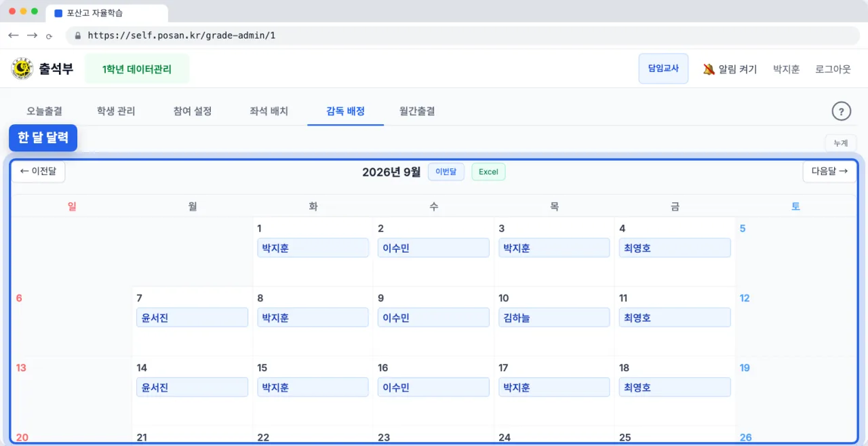
Task: Select supervisor 최영호 on September 11
Action: pyautogui.click(x=675, y=318)
